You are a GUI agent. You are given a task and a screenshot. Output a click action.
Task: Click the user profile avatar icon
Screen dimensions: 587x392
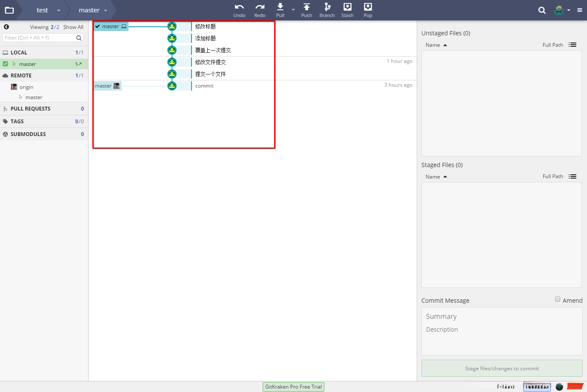pyautogui.click(x=558, y=10)
